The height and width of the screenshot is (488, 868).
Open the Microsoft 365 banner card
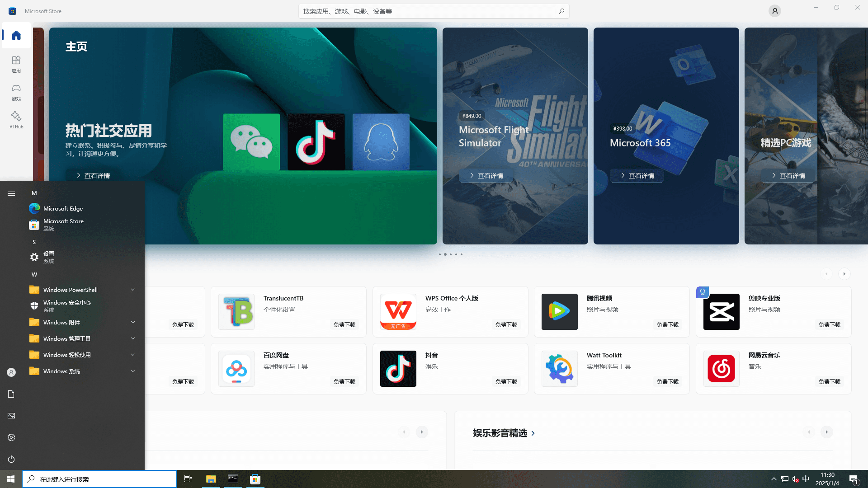666,136
